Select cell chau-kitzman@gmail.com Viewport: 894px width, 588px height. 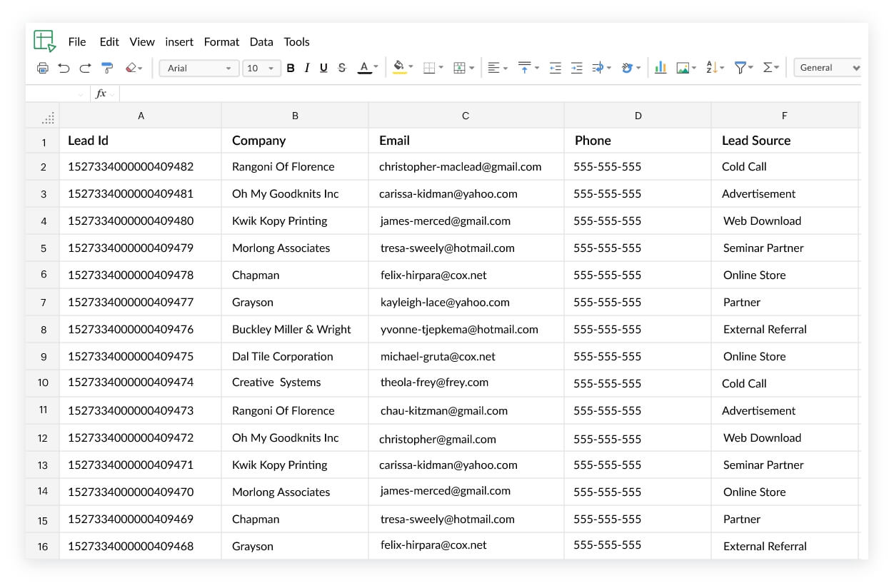coord(466,411)
